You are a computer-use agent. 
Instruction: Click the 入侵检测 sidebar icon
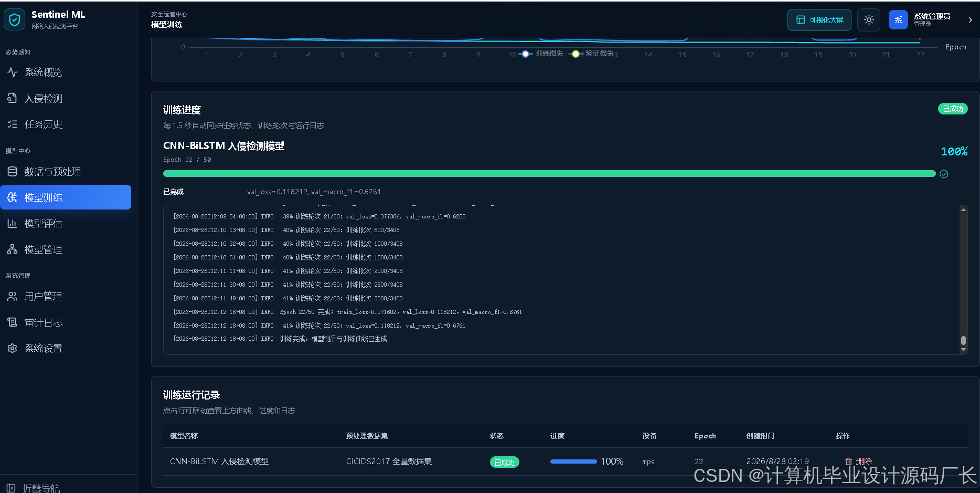[x=13, y=98]
